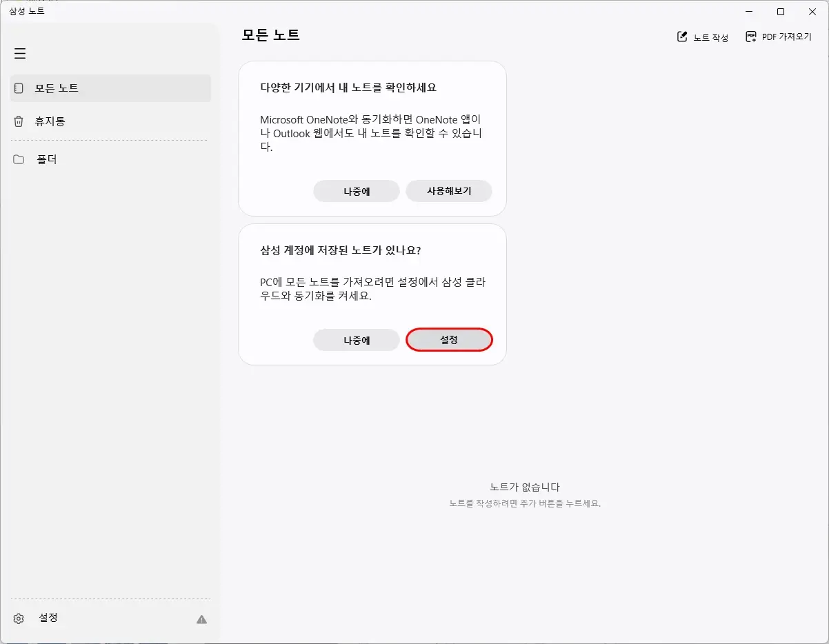The width and height of the screenshot is (829, 644).
Task: Click the note icon beside 모든 노트
Action: tap(19, 88)
